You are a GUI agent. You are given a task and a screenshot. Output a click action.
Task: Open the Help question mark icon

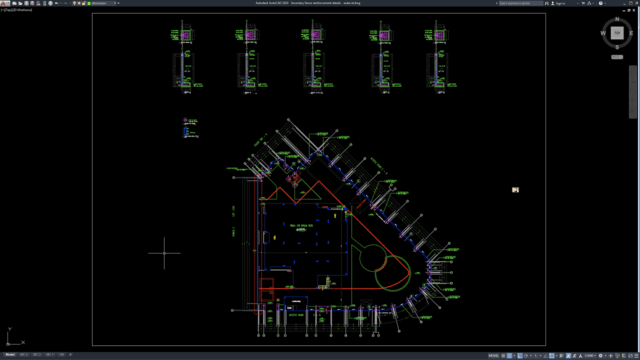tap(601, 3)
